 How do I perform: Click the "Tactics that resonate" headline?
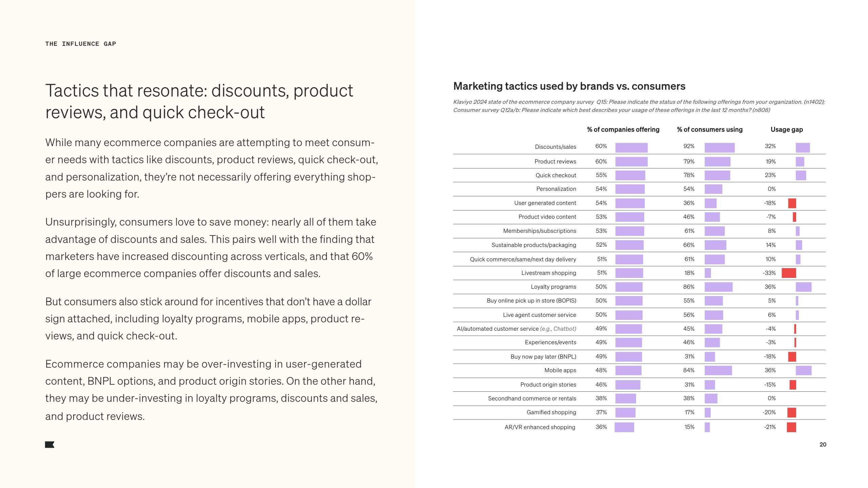(x=199, y=101)
